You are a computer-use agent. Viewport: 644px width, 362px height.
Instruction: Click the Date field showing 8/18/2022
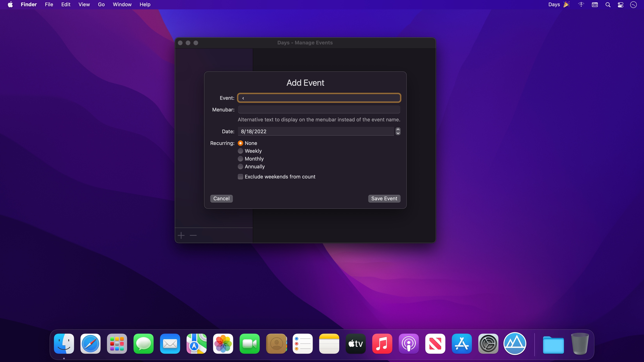316,131
